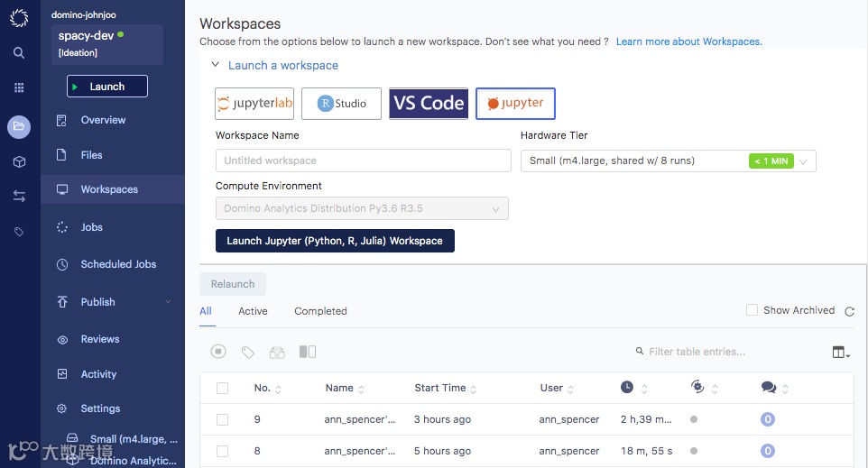Toggle the Show Archived checkbox
The image size is (868, 468).
[x=752, y=310]
